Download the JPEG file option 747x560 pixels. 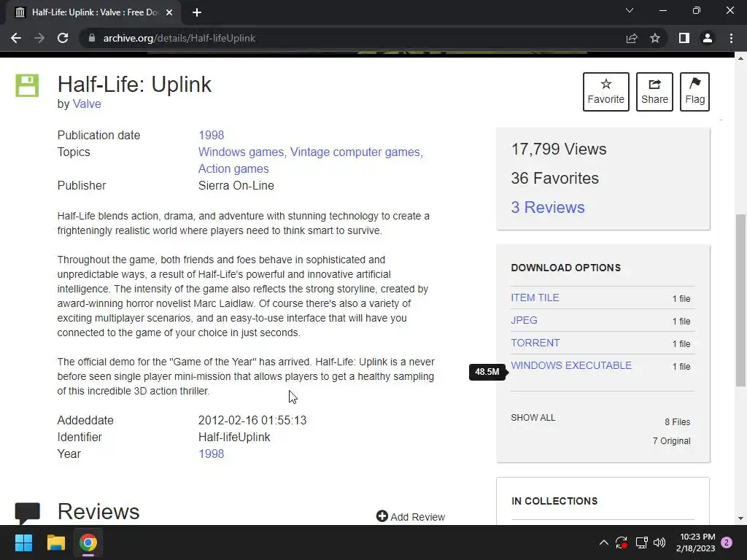524,321
